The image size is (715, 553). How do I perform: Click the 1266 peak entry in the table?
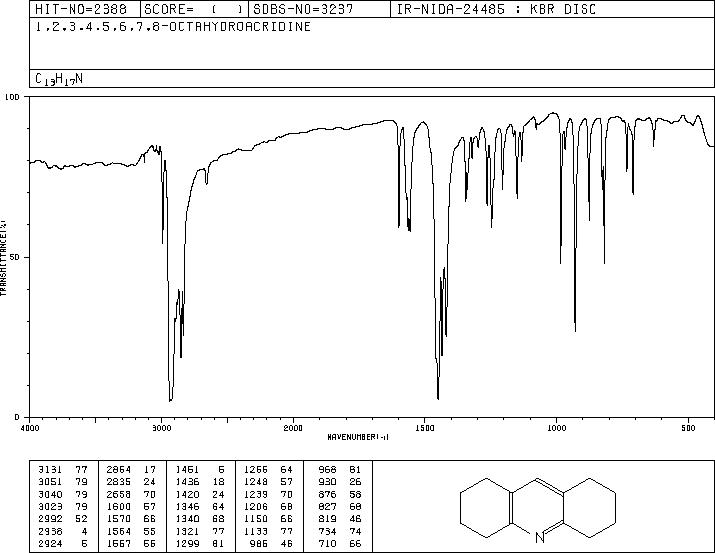coord(268,469)
